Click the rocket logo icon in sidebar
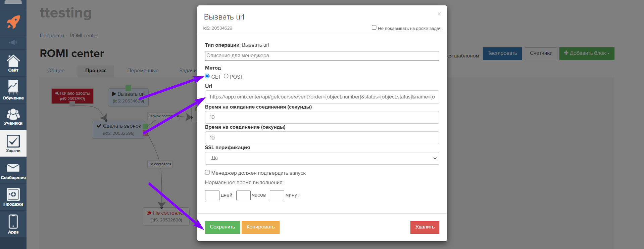 pyautogui.click(x=13, y=22)
